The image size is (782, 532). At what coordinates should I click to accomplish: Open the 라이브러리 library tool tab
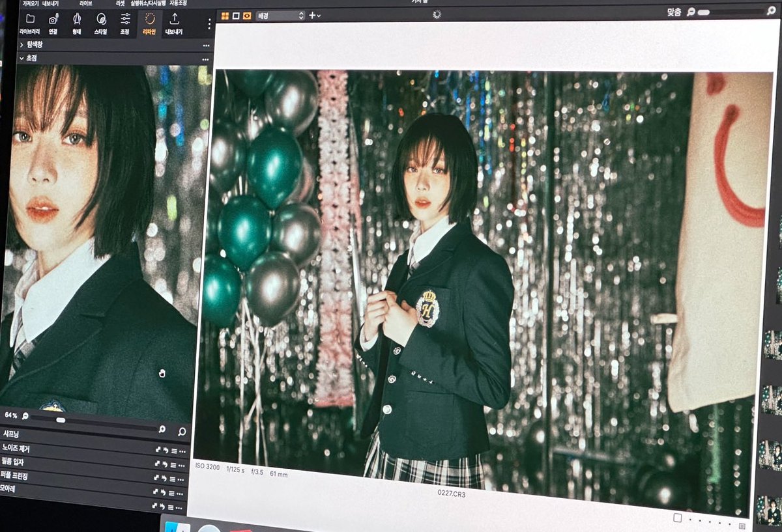(x=30, y=24)
